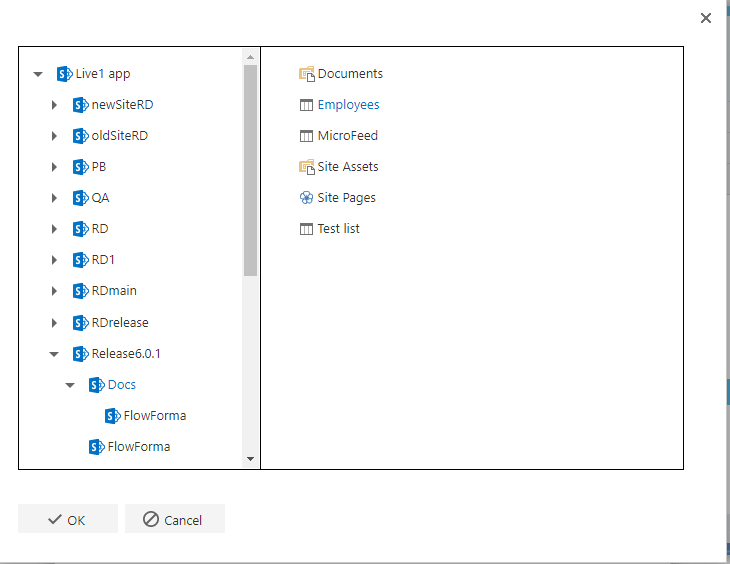Expand the oldSiteRD node
Screen dimensions: 730x564
[x=54, y=136]
